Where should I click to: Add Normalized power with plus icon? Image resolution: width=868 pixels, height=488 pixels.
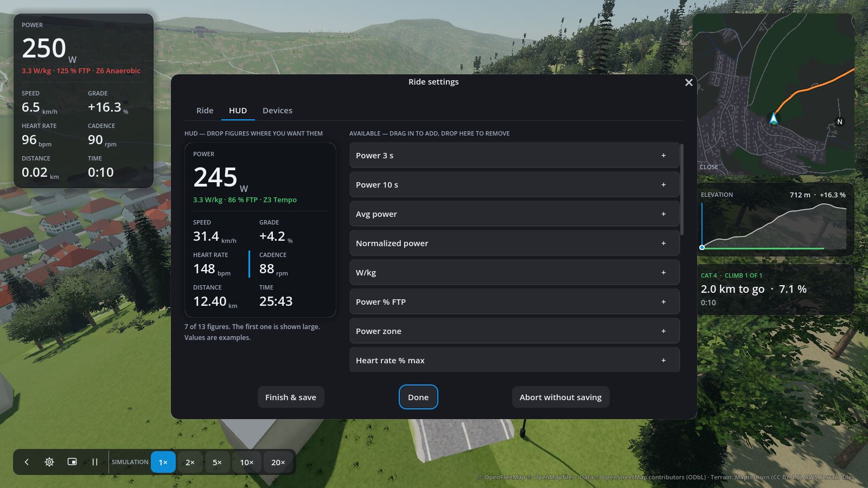(x=663, y=243)
